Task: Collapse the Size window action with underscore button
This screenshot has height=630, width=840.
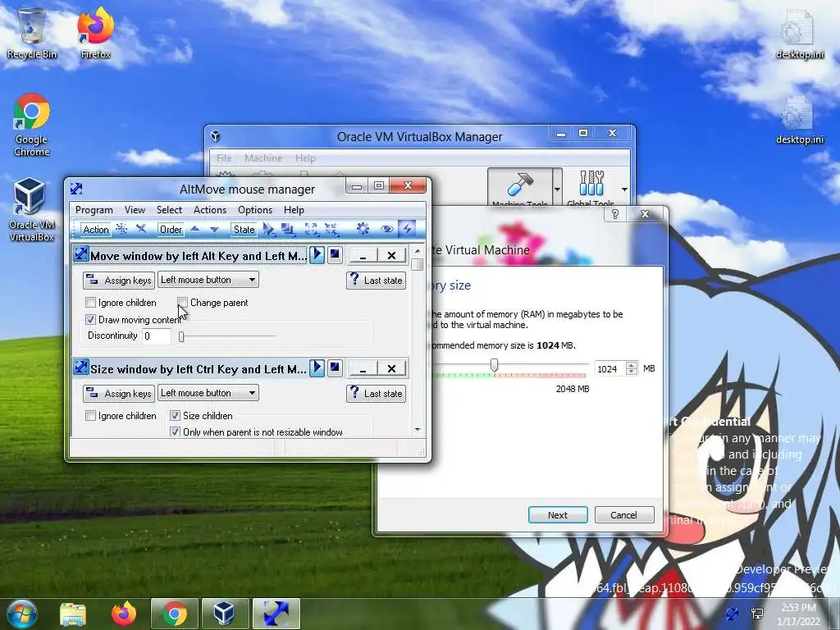Action: tap(363, 368)
